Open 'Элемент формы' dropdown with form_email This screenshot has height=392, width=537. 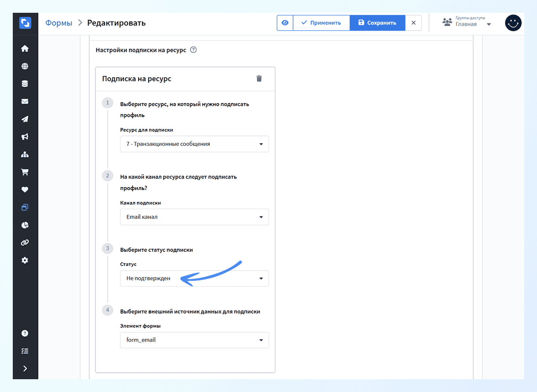[194, 340]
